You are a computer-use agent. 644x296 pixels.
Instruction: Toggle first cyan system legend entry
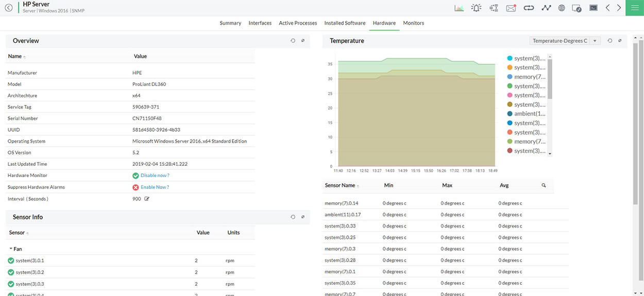click(x=529, y=58)
